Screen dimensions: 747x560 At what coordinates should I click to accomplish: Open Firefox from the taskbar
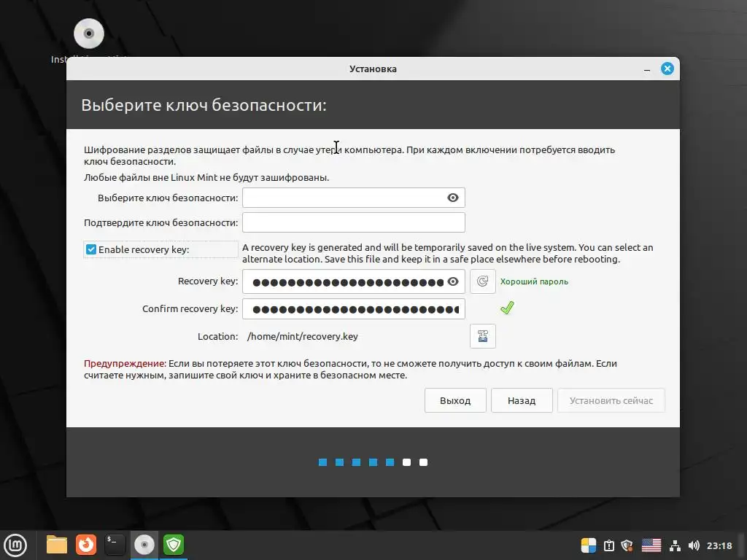86,545
